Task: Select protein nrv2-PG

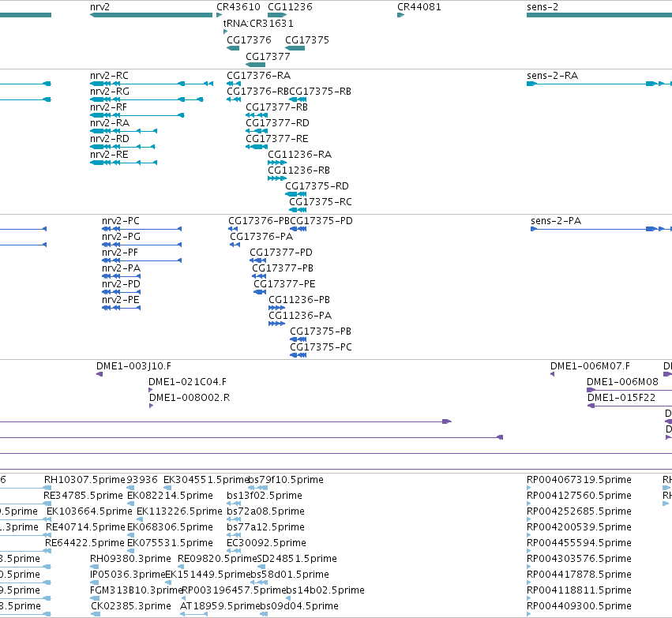Action: 122,237
